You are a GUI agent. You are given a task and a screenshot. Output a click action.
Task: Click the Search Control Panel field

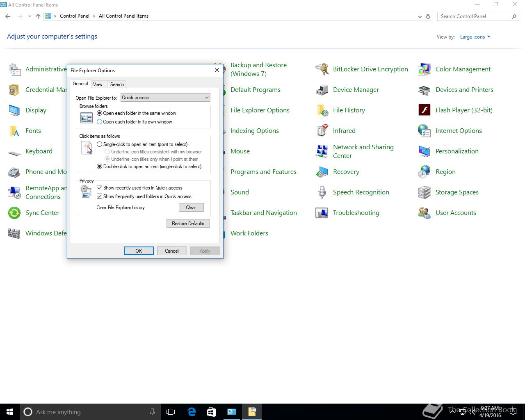pyautogui.click(x=478, y=16)
